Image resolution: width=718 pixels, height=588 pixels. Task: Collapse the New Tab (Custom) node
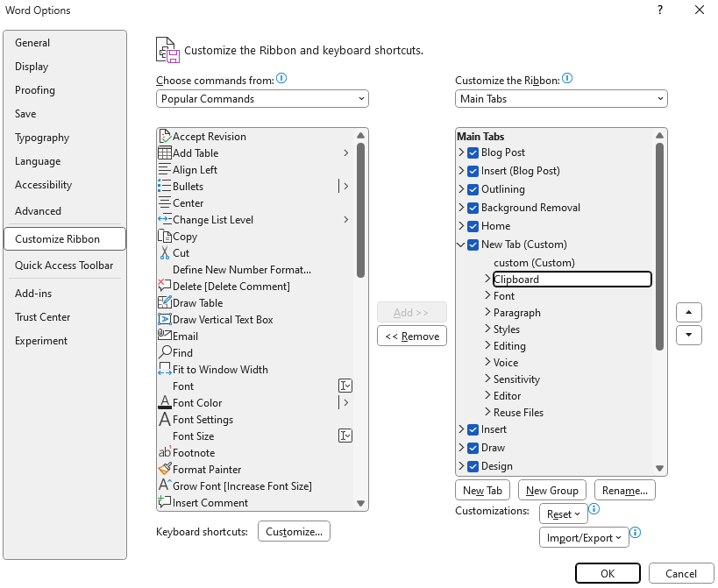point(461,244)
